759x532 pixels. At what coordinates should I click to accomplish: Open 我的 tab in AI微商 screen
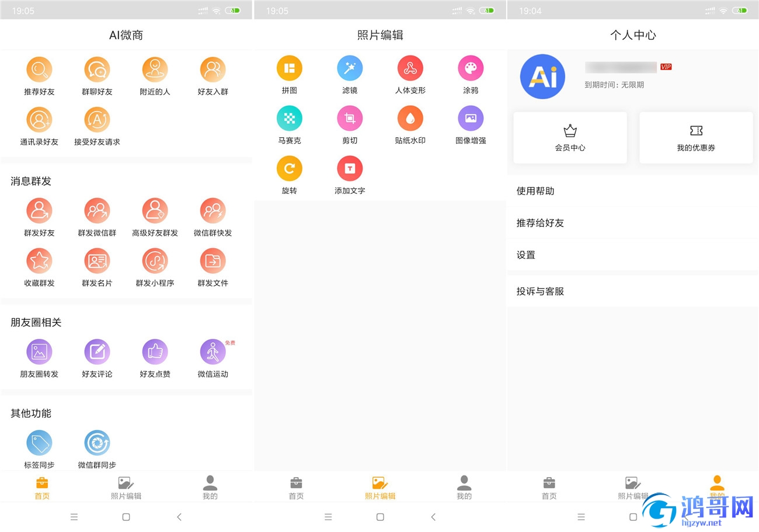tap(210, 488)
